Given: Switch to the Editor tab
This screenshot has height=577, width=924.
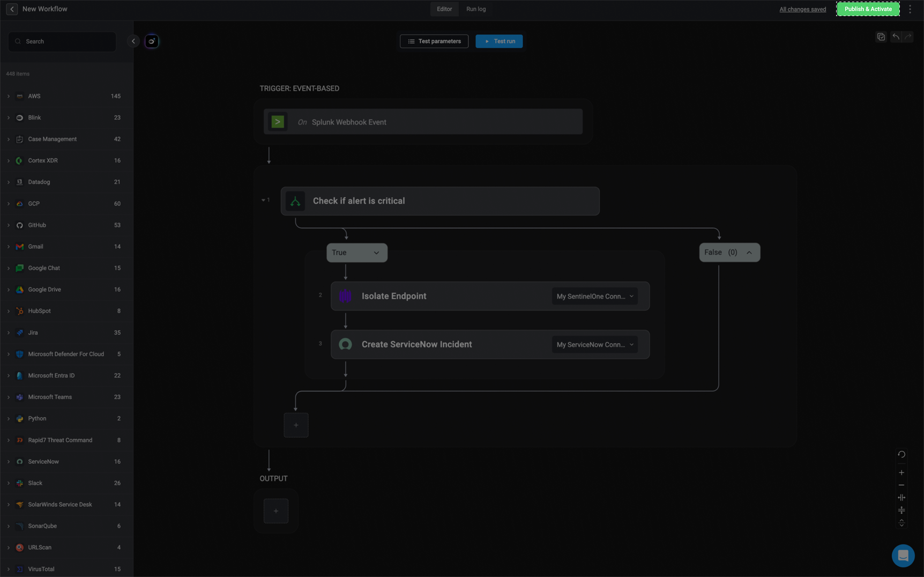Looking at the screenshot, I should [444, 9].
